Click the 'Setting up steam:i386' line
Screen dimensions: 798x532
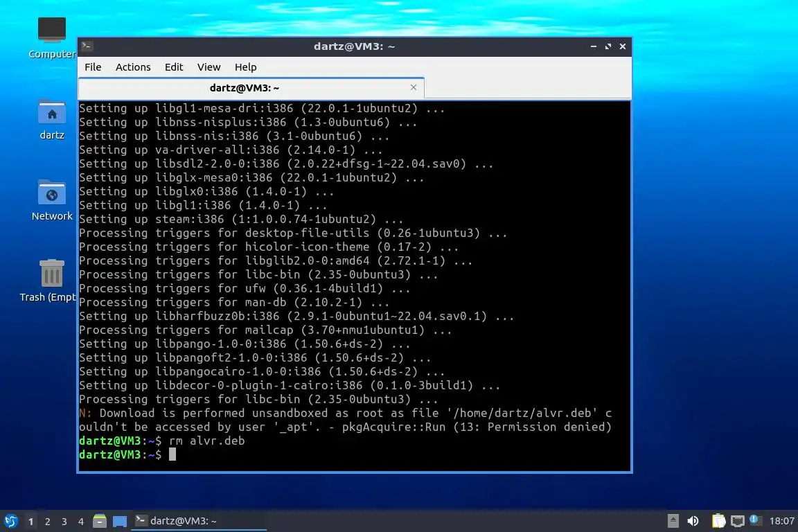[x=241, y=220]
